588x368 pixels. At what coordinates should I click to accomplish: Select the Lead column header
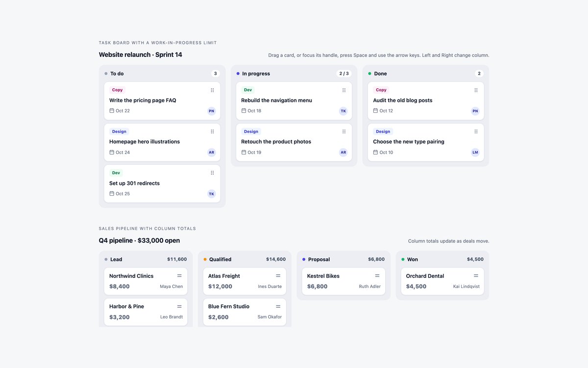[146, 259]
